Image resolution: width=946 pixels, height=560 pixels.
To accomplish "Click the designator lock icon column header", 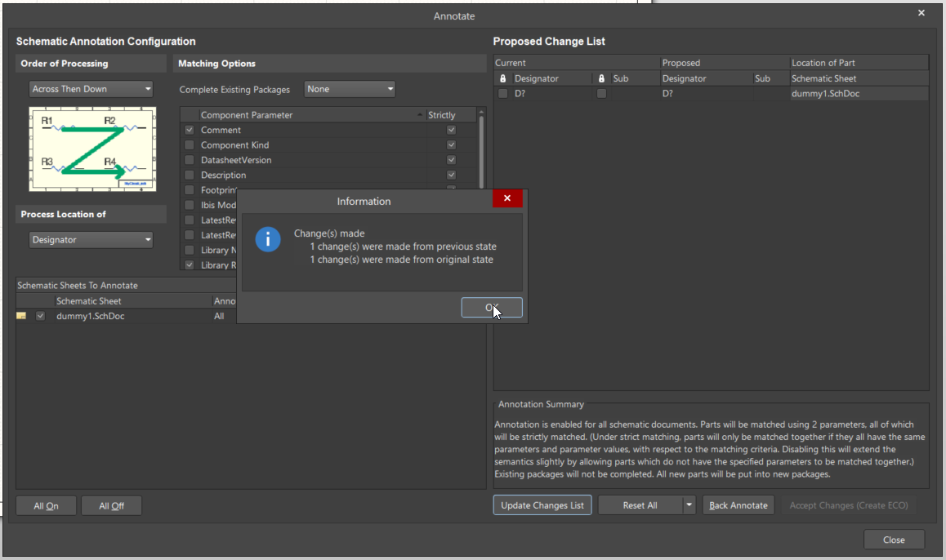I will [x=503, y=78].
